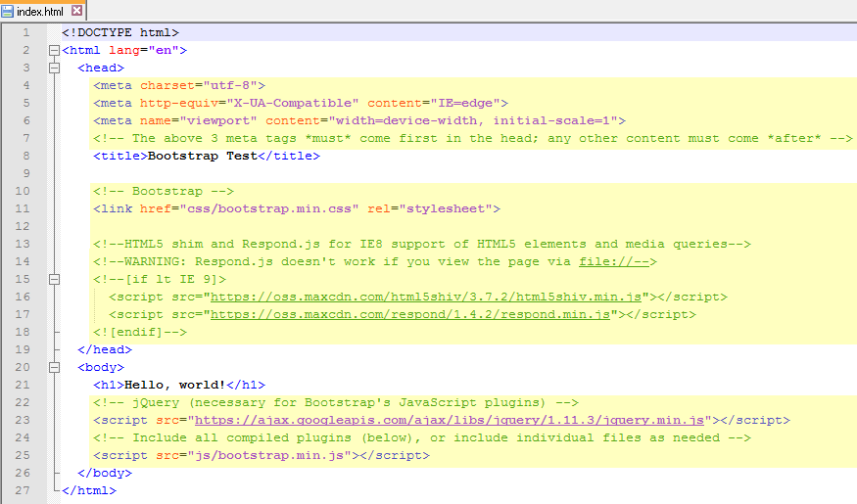Click line number 12 in the margin
This screenshot has width=857, height=504.
(23, 227)
